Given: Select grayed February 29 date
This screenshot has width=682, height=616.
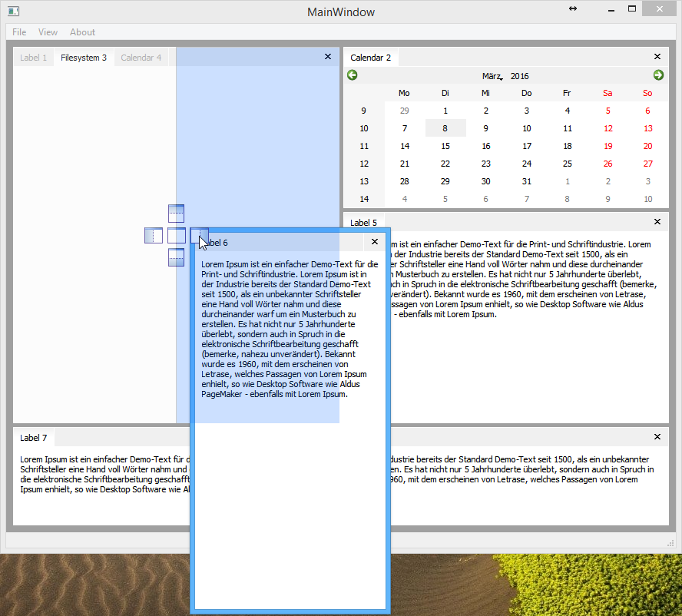Looking at the screenshot, I should point(405,111).
